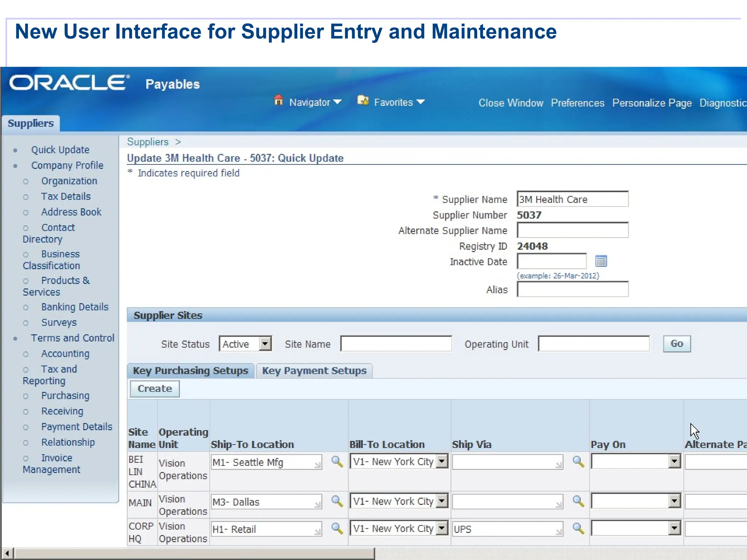Image resolution: width=747 pixels, height=560 pixels.
Task: Open Terms and Control in side menu
Action: coord(73,338)
